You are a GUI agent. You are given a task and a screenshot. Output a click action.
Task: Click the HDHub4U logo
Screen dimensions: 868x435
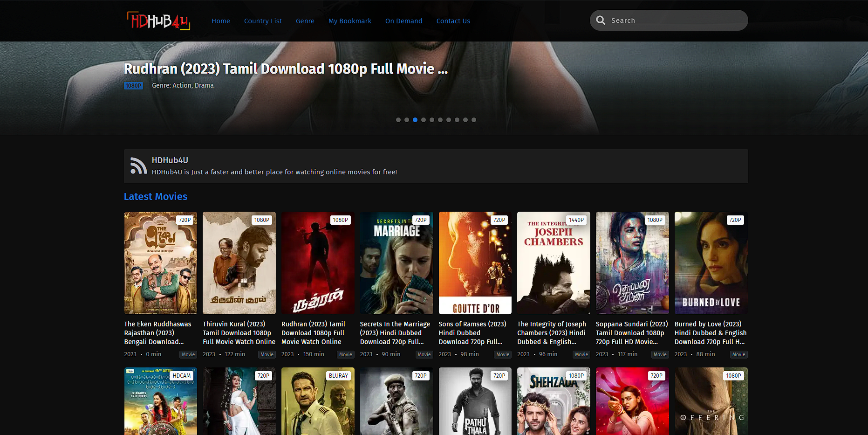tap(158, 21)
